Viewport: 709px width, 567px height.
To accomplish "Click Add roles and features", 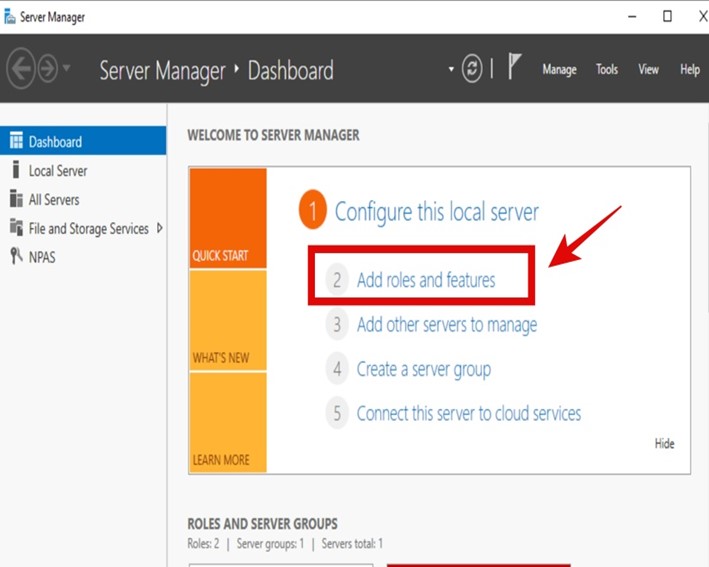I will click(x=426, y=280).
